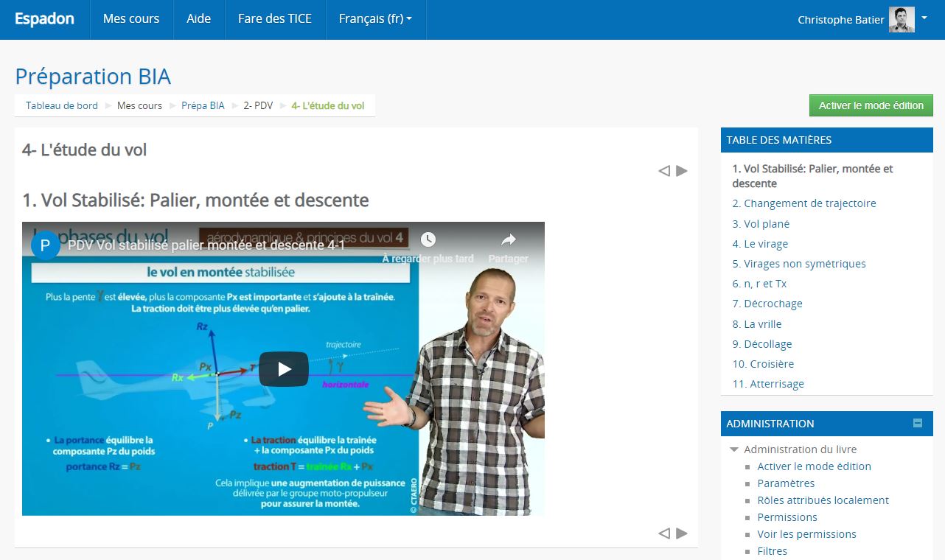
Task: Open 'Paramètres' in the Administration block
Action: (x=786, y=483)
